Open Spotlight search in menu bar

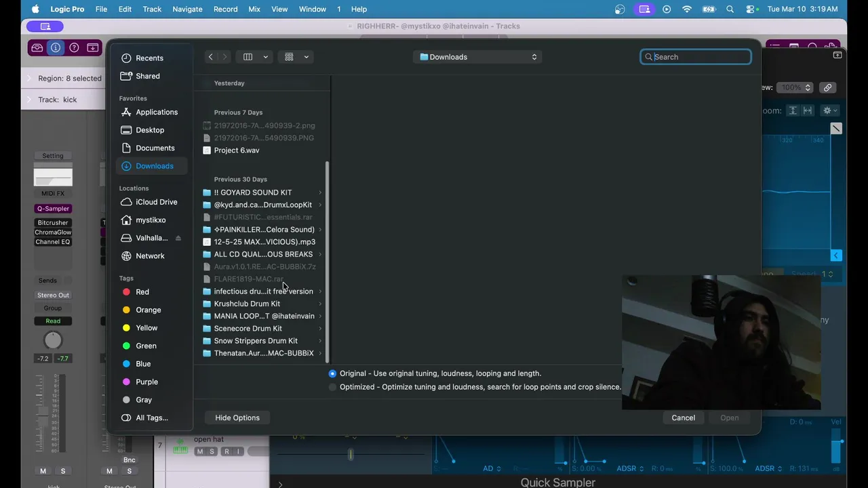pos(730,9)
